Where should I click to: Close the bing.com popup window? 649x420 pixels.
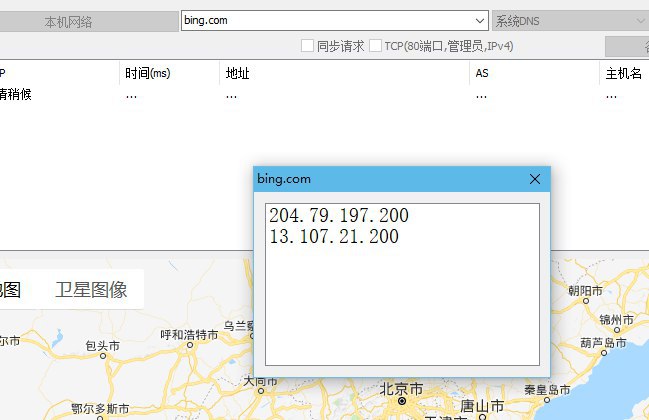534,179
